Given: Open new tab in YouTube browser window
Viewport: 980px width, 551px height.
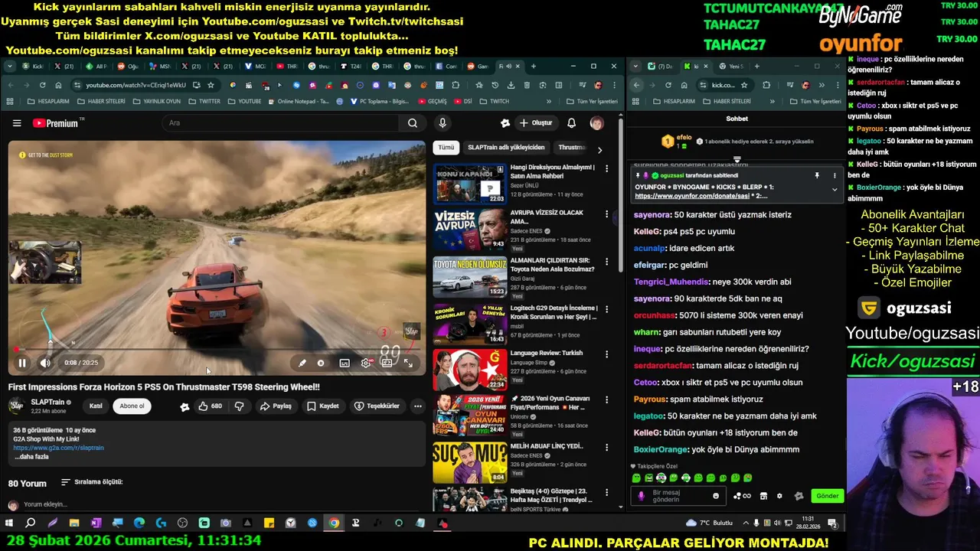Looking at the screenshot, I should [533, 67].
